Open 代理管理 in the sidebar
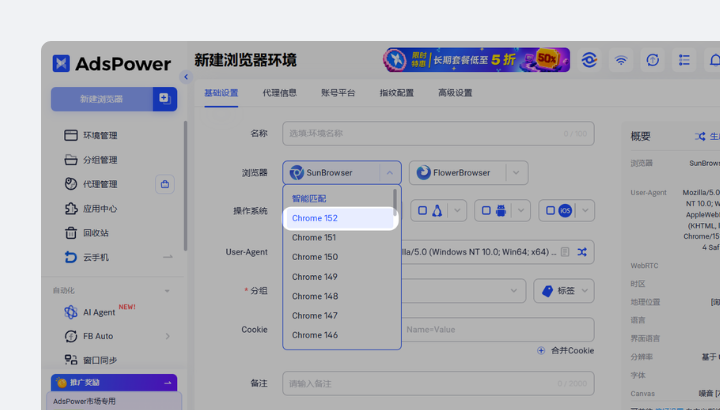Image resolution: width=720 pixels, height=410 pixels. point(90,184)
